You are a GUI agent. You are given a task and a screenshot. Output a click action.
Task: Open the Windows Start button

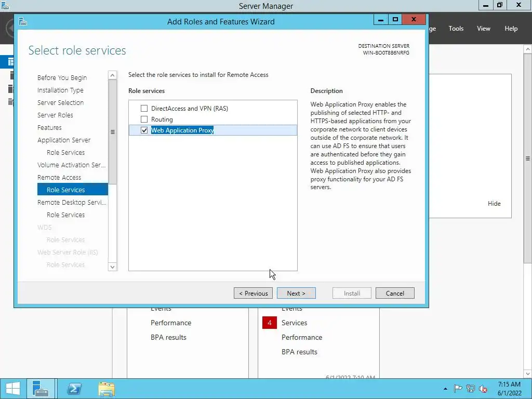pos(13,389)
